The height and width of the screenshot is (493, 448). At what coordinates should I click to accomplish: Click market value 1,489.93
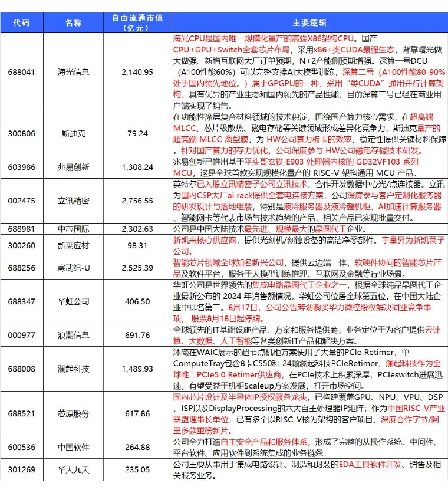pyautogui.click(x=137, y=369)
